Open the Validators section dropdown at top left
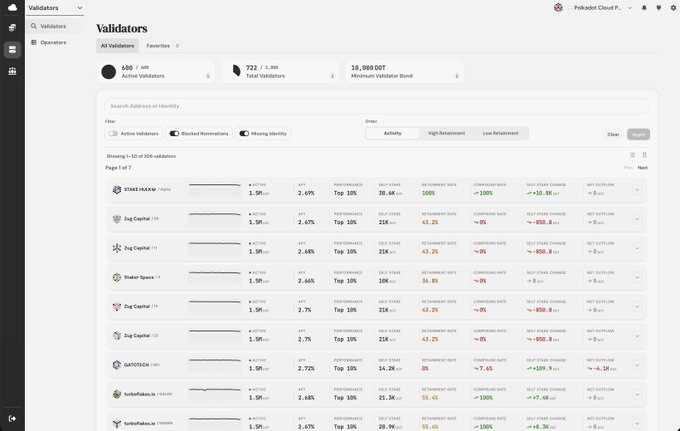The height and width of the screenshot is (431, 680). tap(55, 8)
